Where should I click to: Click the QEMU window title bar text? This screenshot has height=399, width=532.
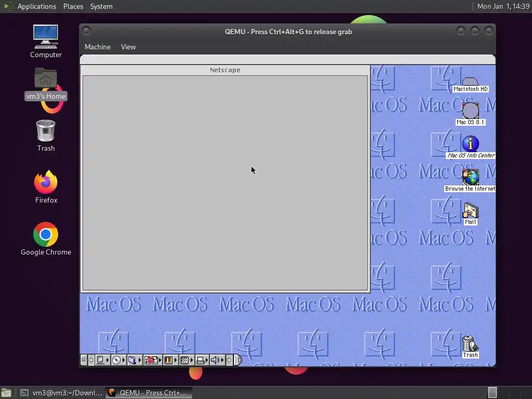(x=288, y=32)
